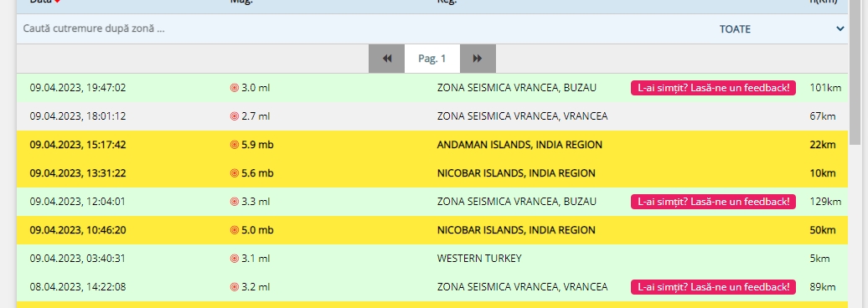Click epicenter icon beside 3.0 ml magnitude
868x308 pixels.
pos(234,88)
